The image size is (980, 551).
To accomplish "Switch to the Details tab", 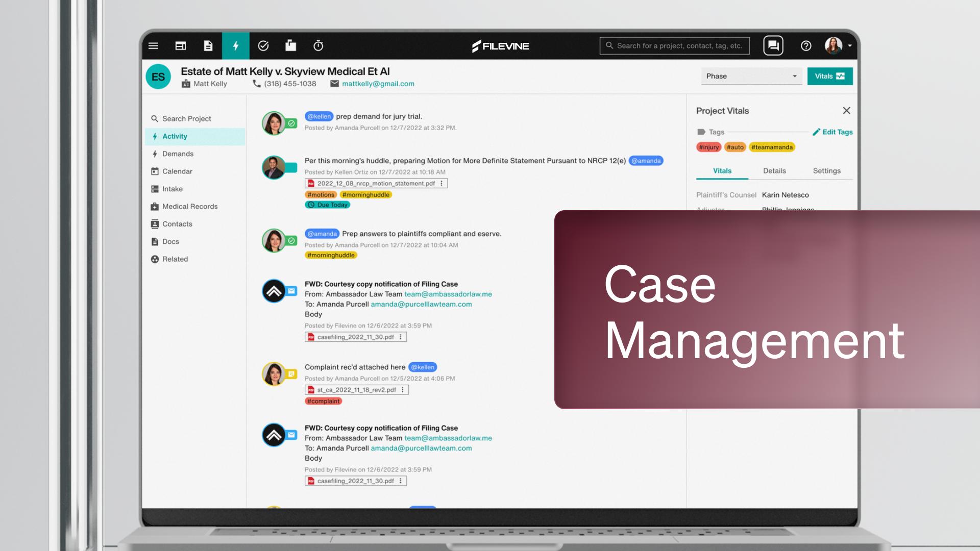I will pos(774,171).
